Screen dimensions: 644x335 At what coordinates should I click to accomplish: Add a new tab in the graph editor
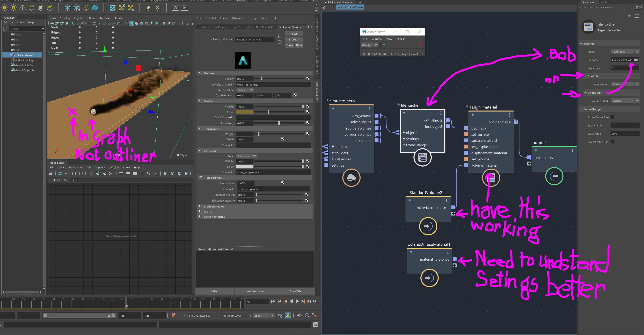pos(360,3)
